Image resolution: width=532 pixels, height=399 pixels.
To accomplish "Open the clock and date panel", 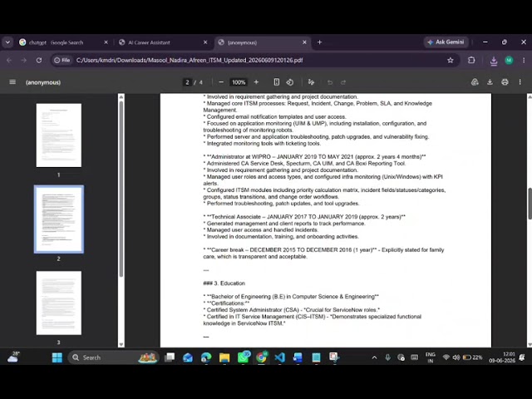I will tap(502, 357).
